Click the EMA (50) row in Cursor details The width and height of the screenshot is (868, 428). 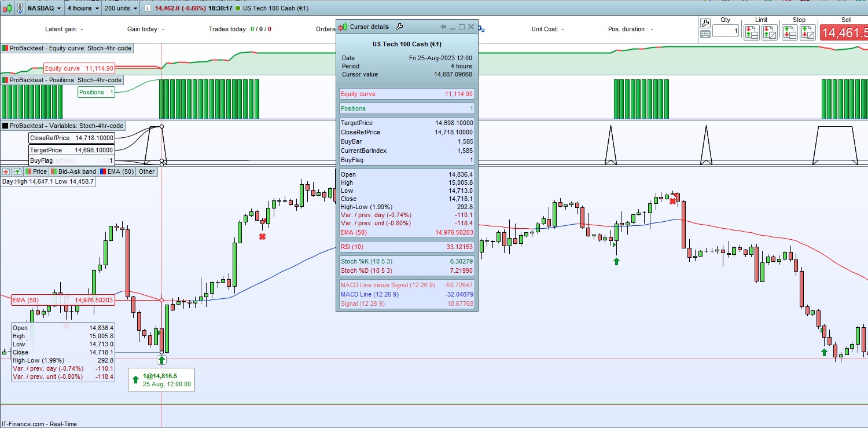tap(407, 232)
